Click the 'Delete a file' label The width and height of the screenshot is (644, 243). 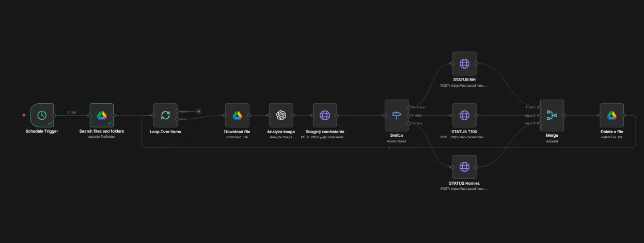[611, 132]
